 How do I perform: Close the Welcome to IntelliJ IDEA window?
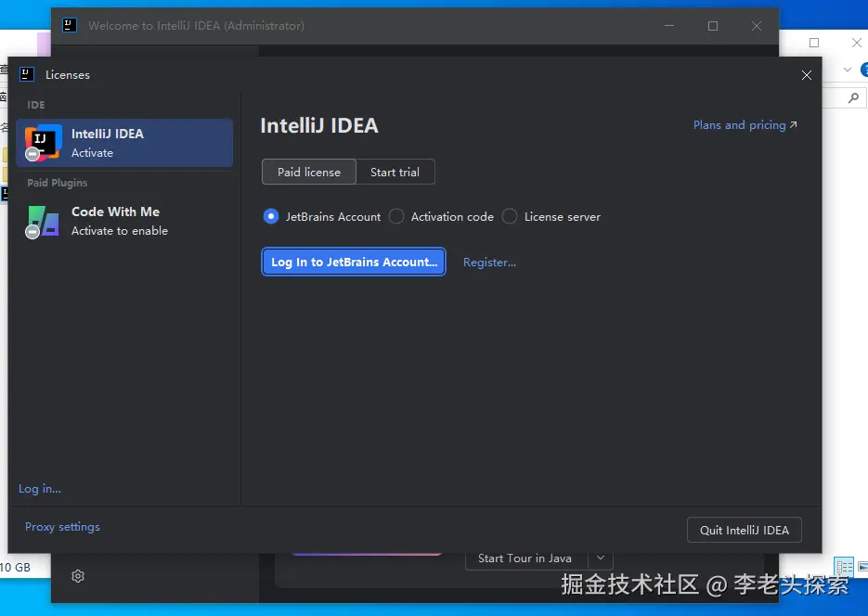point(757,26)
